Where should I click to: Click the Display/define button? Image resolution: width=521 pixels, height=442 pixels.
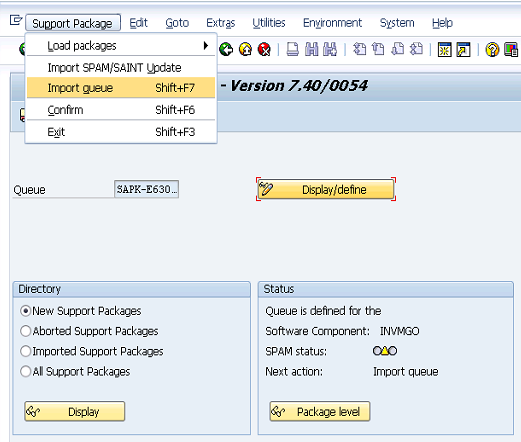click(x=326, y=189)
